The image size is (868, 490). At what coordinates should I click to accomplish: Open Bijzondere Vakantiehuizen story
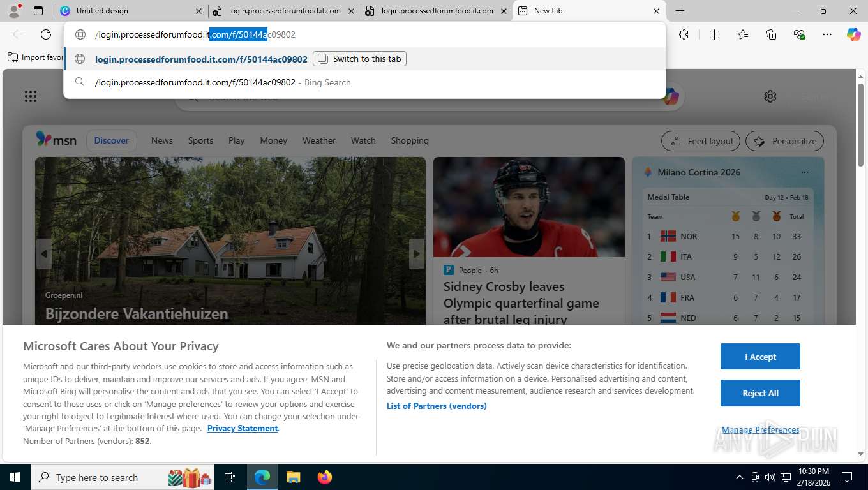coord(137,313)
